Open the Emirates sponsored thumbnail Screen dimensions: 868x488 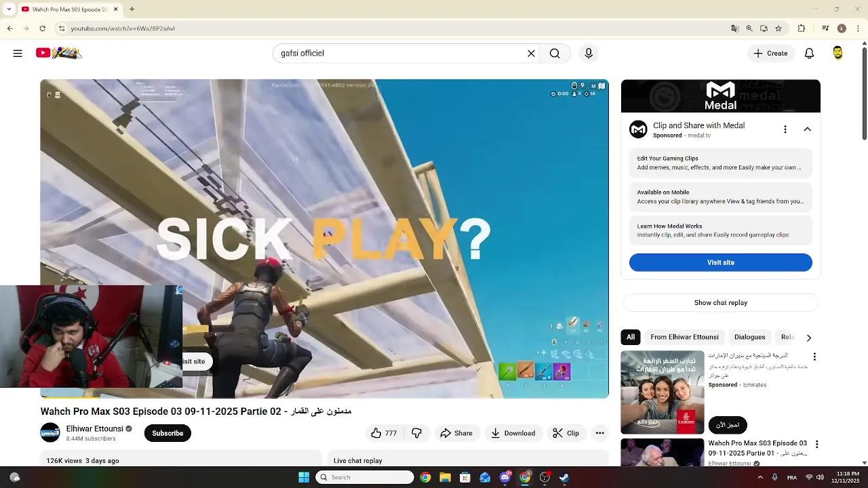click(x=663, y=392)
